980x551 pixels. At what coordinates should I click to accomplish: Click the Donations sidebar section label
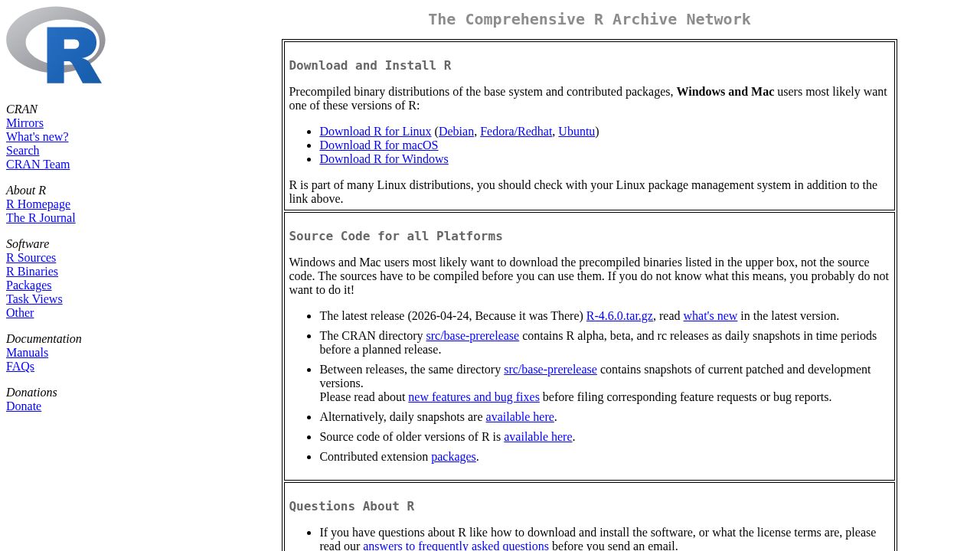click(x=31, y=393)
